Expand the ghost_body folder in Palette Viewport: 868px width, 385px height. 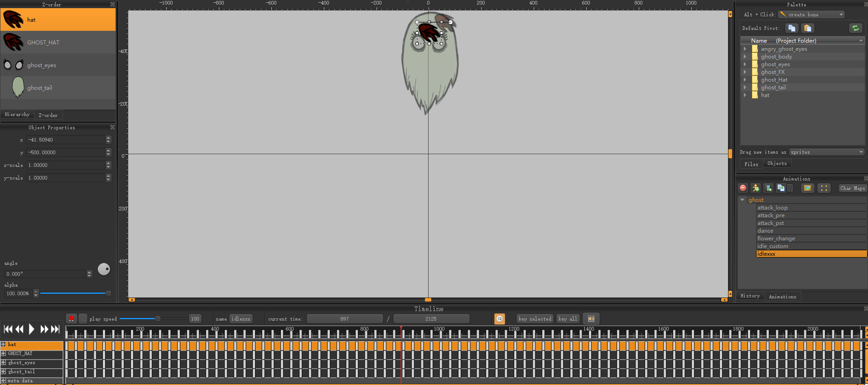[745, 57]
